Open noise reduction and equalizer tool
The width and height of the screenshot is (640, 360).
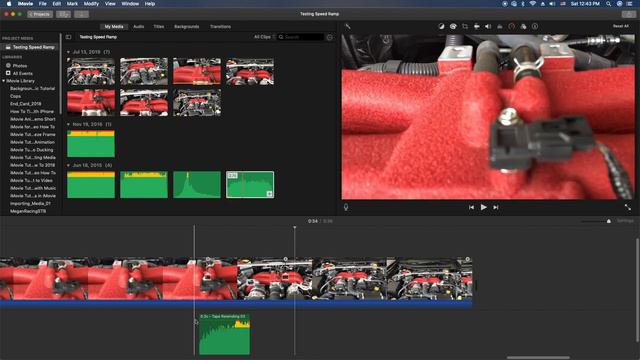tap(500, 27)
